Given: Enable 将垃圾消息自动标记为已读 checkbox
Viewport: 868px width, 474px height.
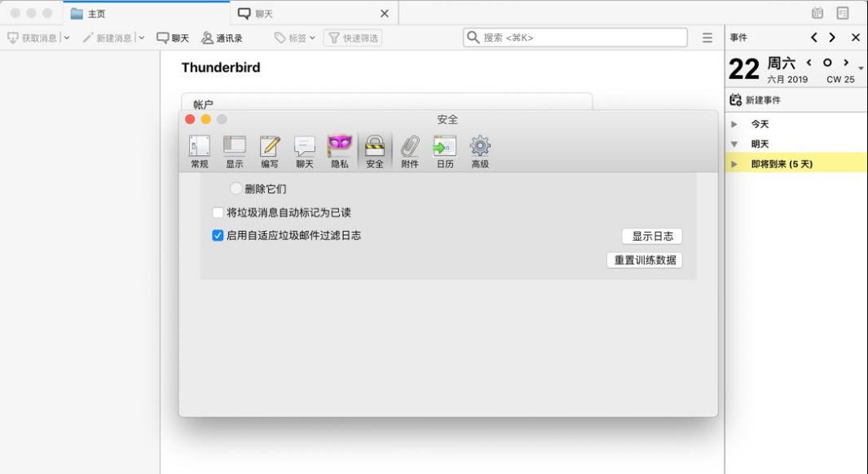Looking at the screenshot, I should click(x=217, y=211).
